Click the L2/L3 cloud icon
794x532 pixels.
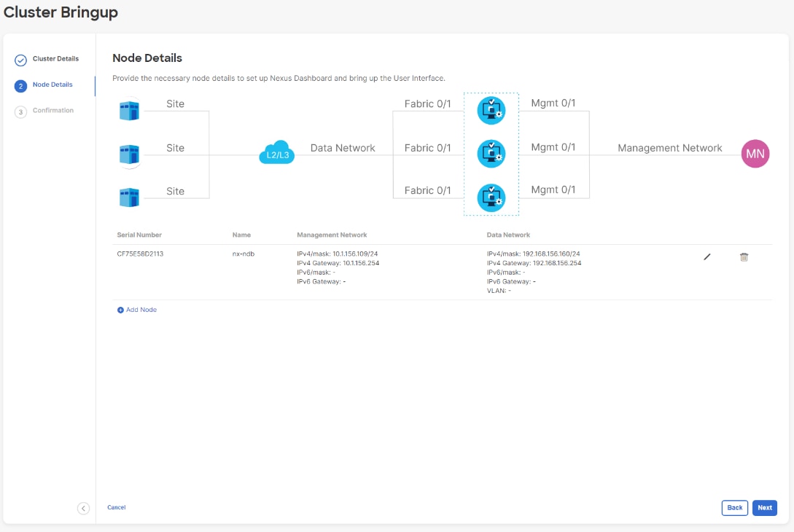(277, 154)
